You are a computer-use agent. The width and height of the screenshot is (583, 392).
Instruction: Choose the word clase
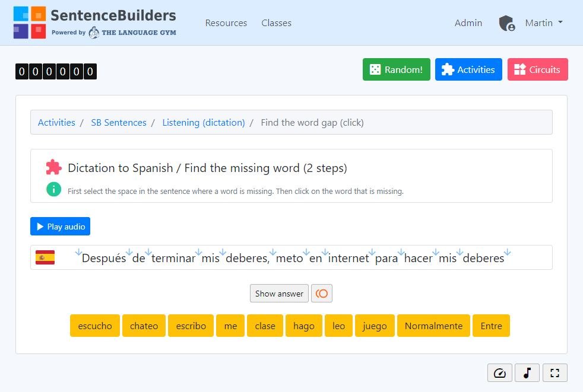click(265, 326)
